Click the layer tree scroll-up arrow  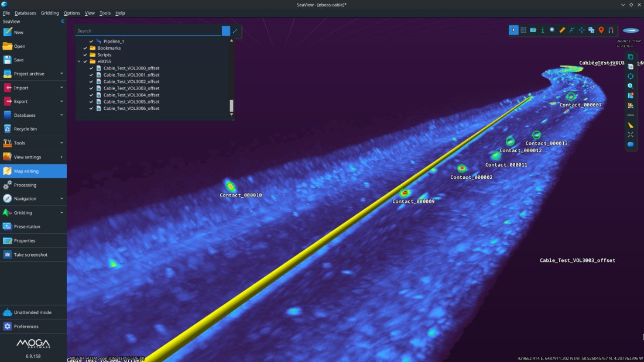tap(232, 40)
